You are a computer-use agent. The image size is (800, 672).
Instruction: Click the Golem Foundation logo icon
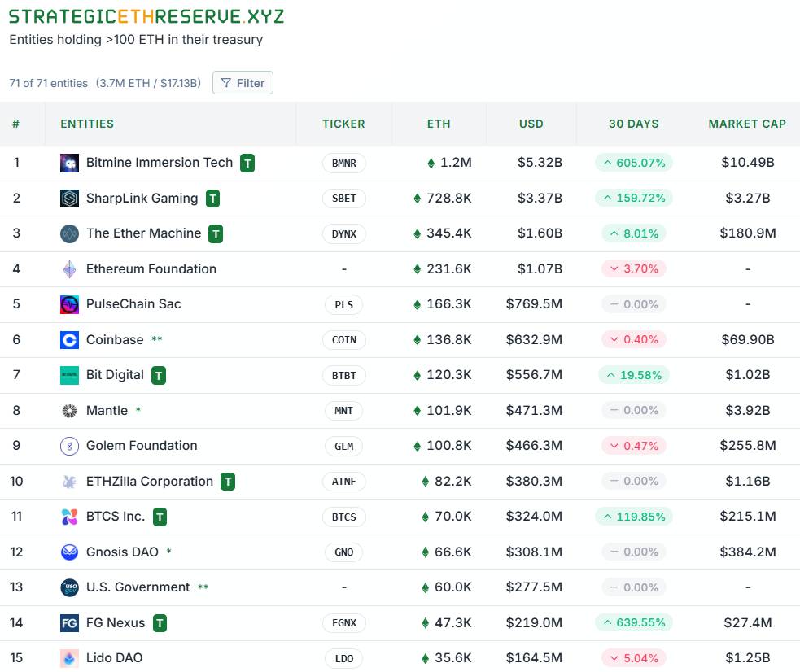[x=69, y=446]
